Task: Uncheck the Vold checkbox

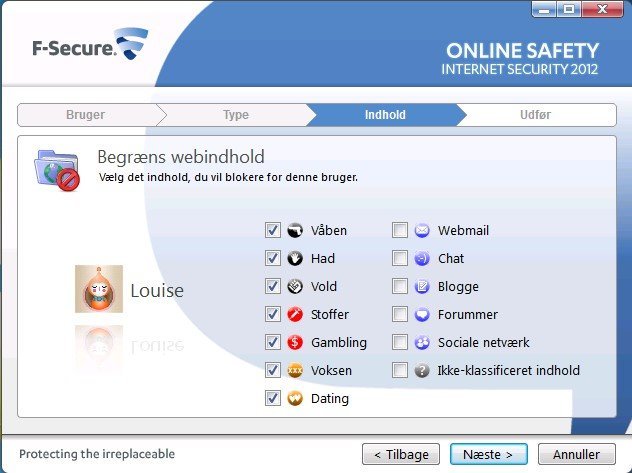Action: [x=272, y=286]
